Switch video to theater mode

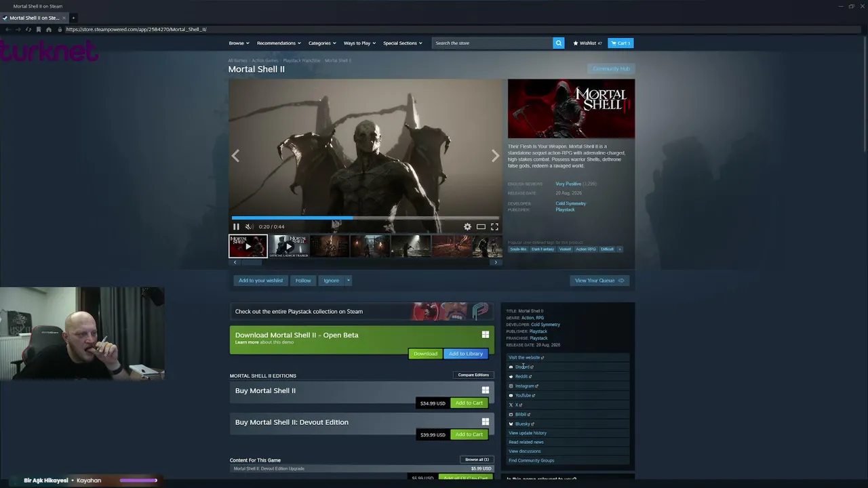tap(481, 226)
